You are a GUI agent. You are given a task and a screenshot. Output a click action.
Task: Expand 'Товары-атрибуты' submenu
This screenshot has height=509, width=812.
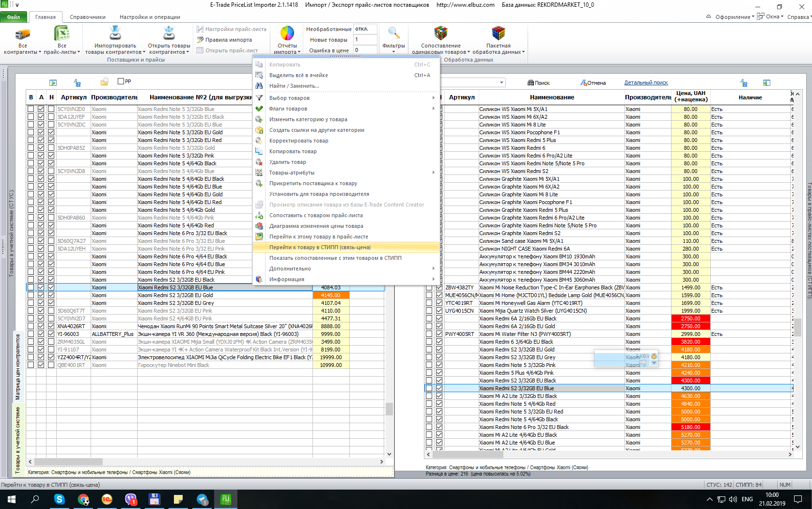tap(346, 173)
